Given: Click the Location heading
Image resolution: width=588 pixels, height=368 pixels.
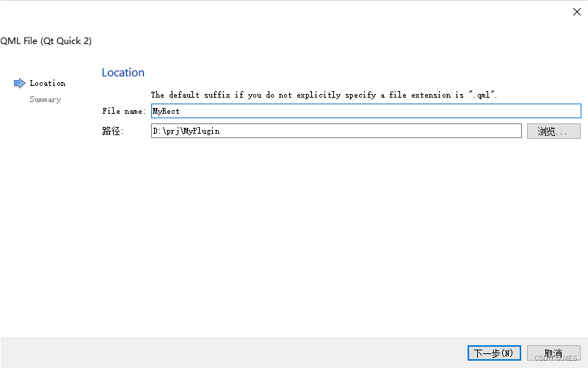Looking at the screenshot, I should click(x=123, y=73).
